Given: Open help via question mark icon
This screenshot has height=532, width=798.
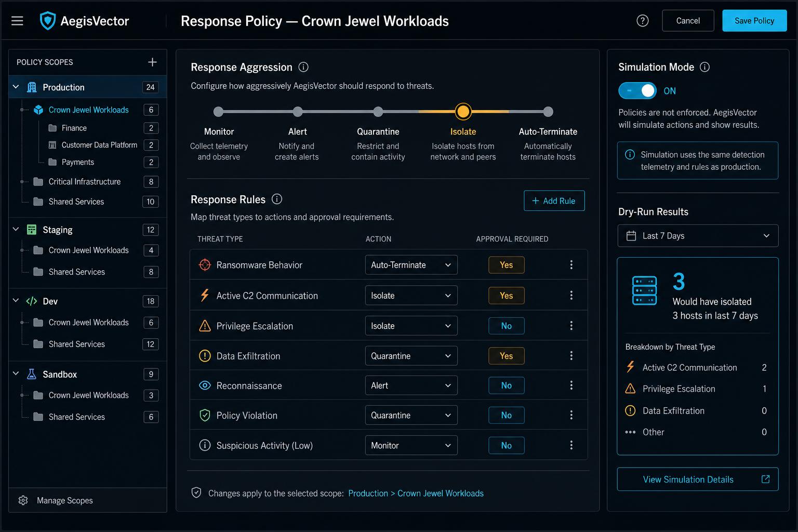Looking at the screenshot, I should pos(643,21).
